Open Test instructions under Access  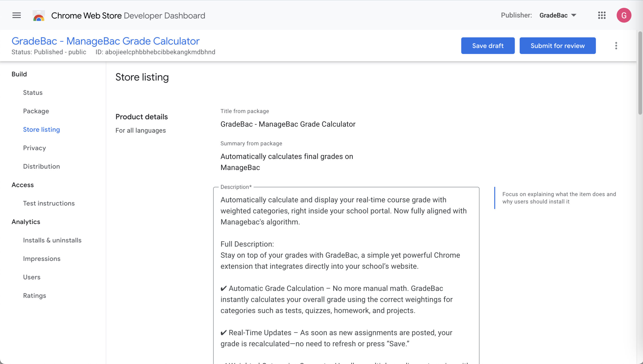(x=49, y=203)
